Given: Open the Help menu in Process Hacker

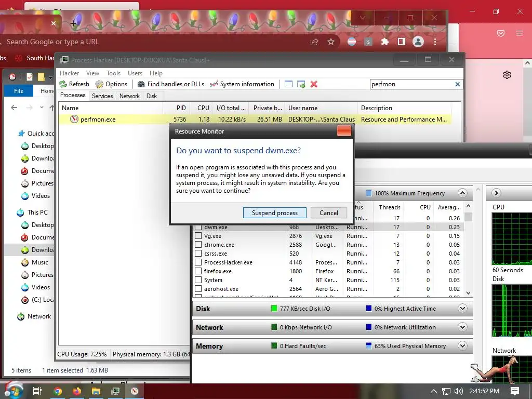Looking at the screenshot, I should pyautogui.click(x=156, y=73).
